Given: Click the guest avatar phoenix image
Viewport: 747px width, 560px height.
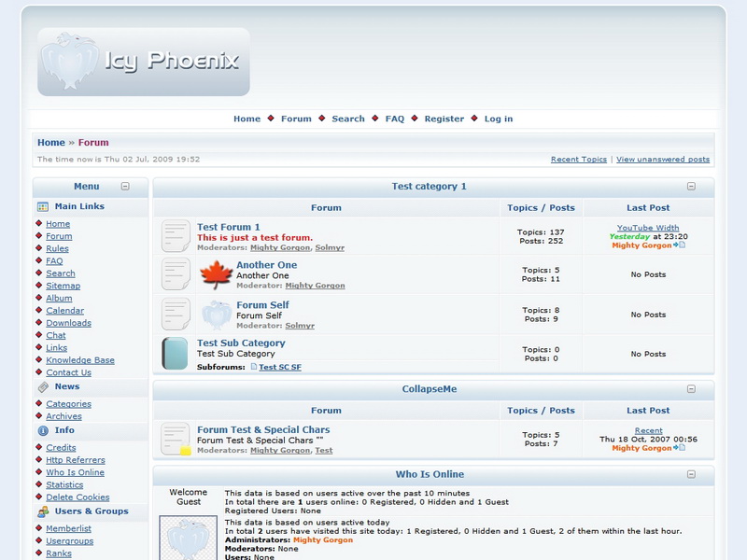Looking at the screenshot, I should (189, 539).
